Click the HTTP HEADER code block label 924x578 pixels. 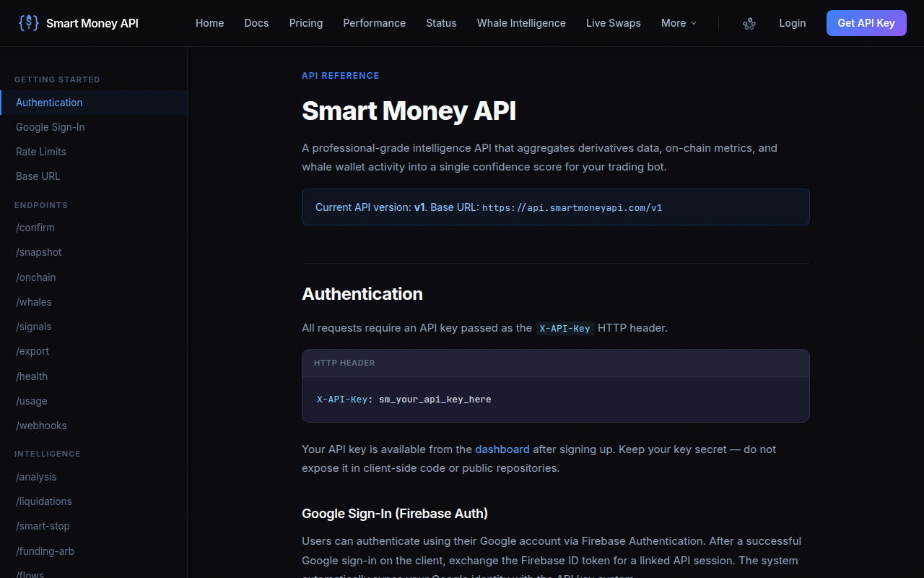point(344,363)
